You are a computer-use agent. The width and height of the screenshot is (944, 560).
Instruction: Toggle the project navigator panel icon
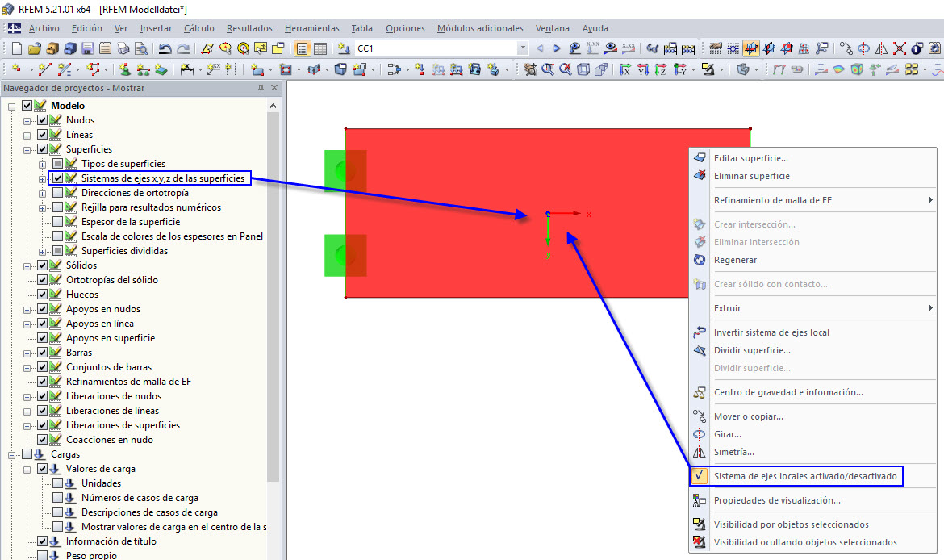(303, 48)
